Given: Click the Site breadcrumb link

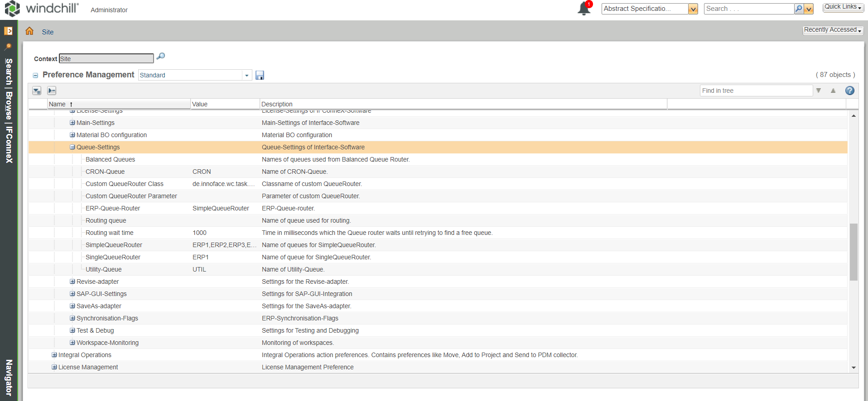Looking at the screenshot, I should coord(48,32).
